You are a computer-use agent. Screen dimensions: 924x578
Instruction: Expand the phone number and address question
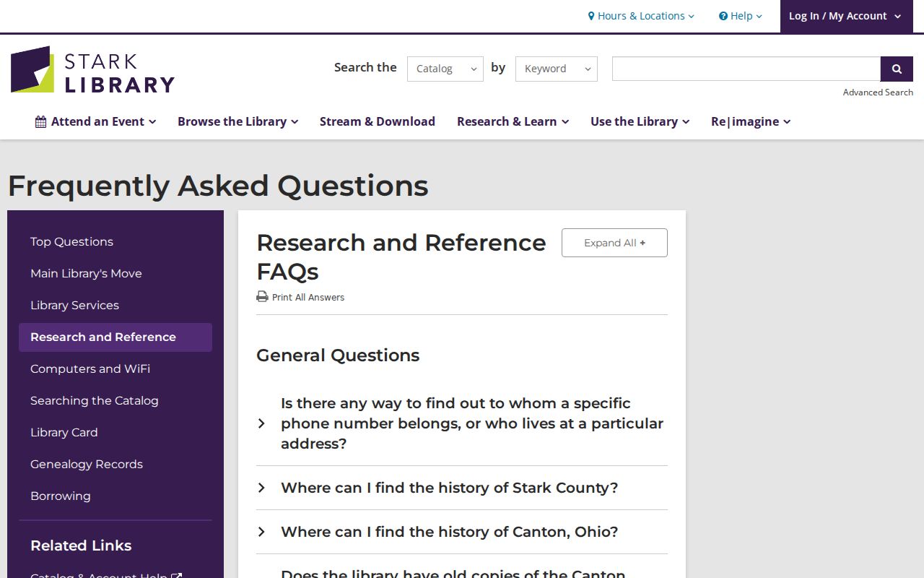[x=462, y=423]
